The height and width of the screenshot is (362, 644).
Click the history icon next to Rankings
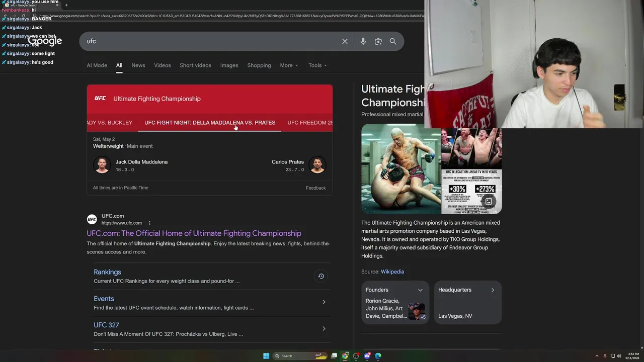click(x=321, y=276)
